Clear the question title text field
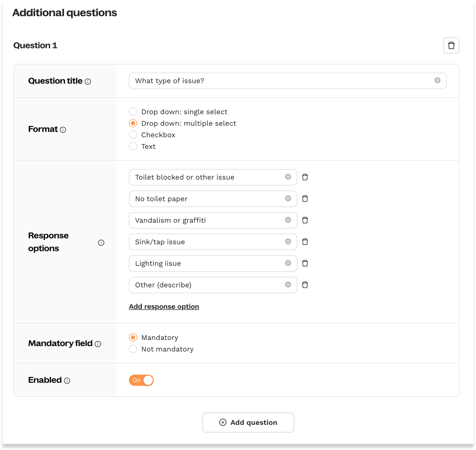476x450 pixels. [437, 81]
